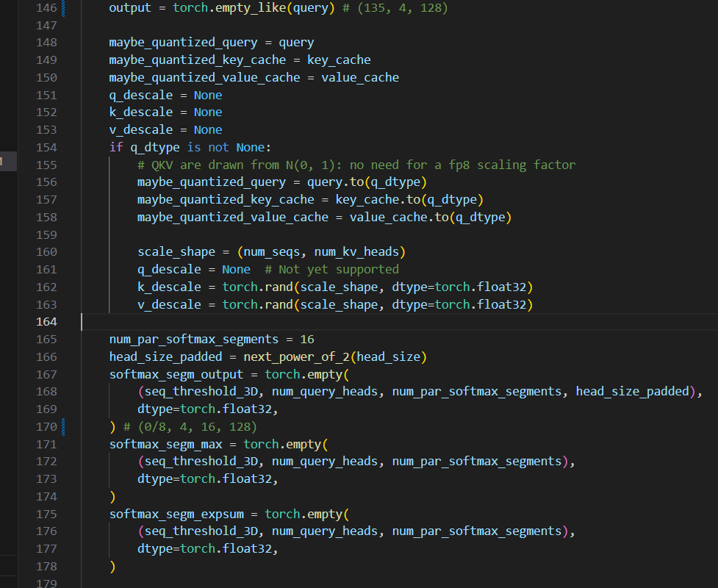Click 'num_query_heads' on line 176

(x=325, y=531)
